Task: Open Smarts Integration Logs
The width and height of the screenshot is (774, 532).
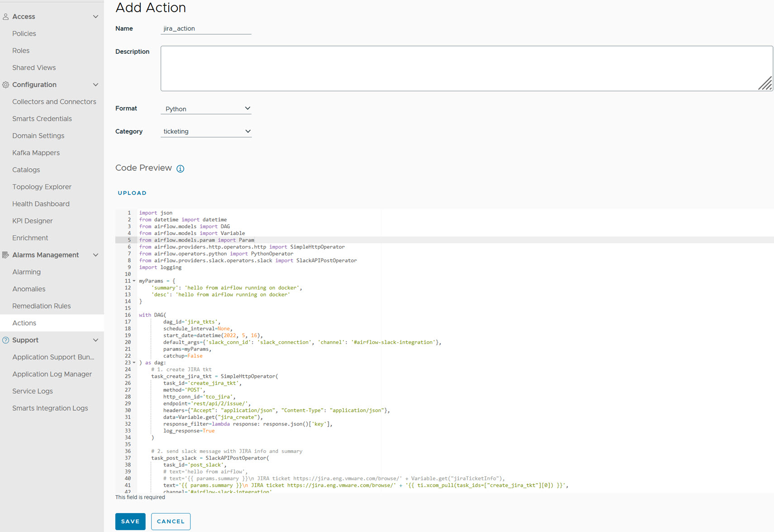Action: [50, 408]
